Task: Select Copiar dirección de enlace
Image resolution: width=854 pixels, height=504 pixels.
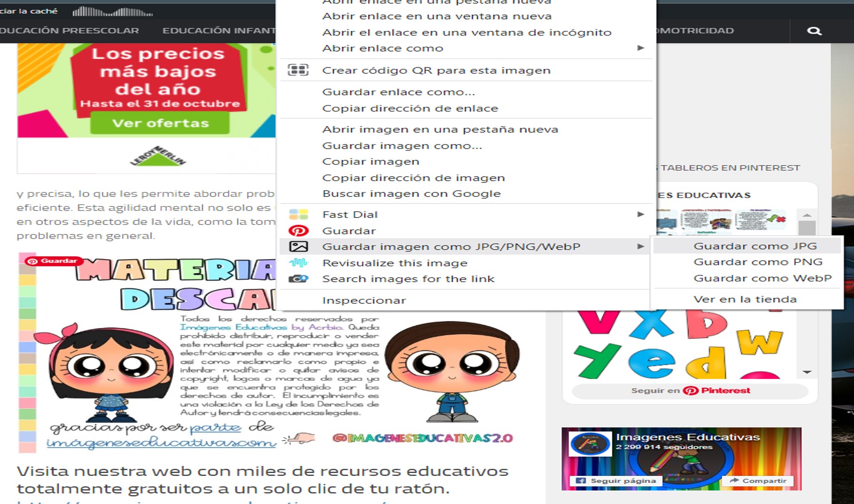Action: (x=410, y=108)
